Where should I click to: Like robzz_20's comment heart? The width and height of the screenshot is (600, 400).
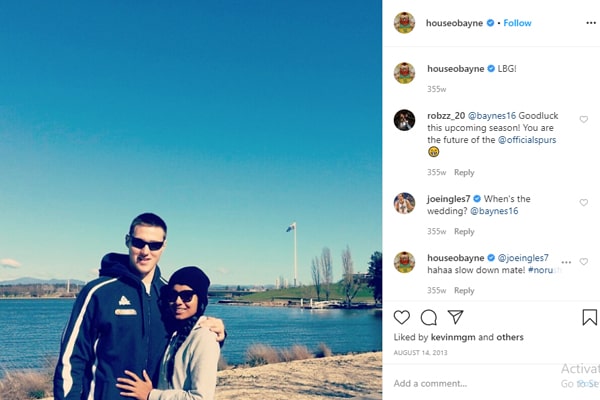[584, 119]
